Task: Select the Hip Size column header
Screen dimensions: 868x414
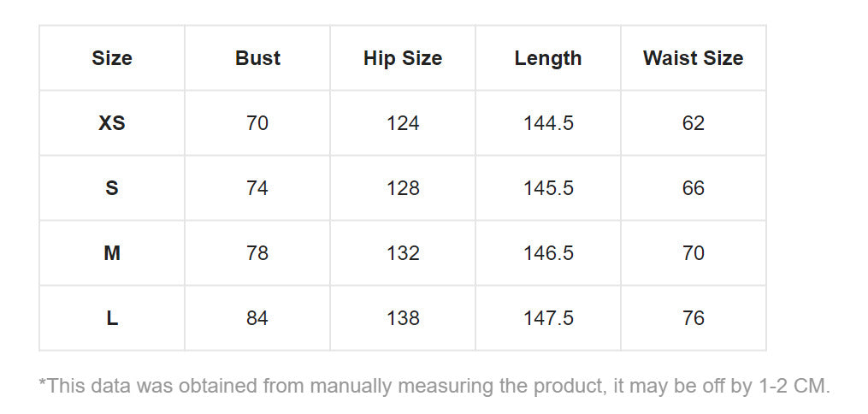Action: 403,58
